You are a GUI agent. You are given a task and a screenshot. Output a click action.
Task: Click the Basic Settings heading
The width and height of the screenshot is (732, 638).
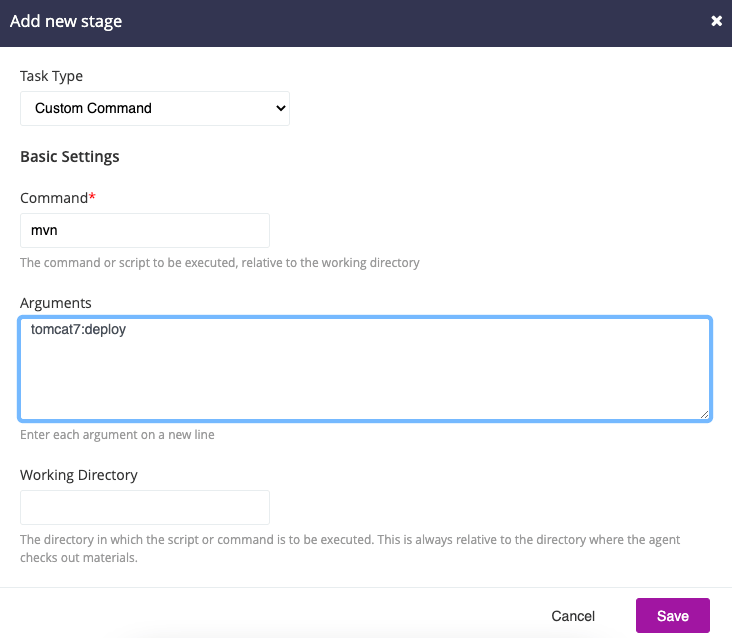click(x=70, y=157)
